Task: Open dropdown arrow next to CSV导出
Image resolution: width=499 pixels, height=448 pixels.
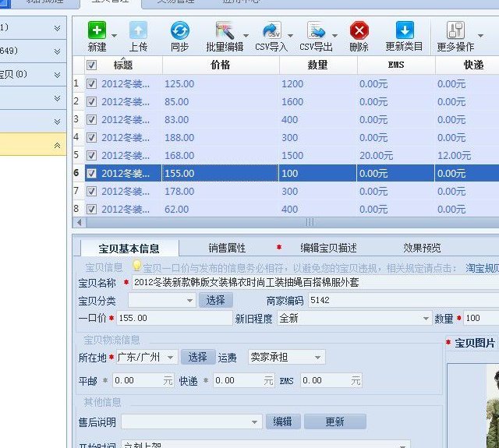Action: tap(334, 35)
